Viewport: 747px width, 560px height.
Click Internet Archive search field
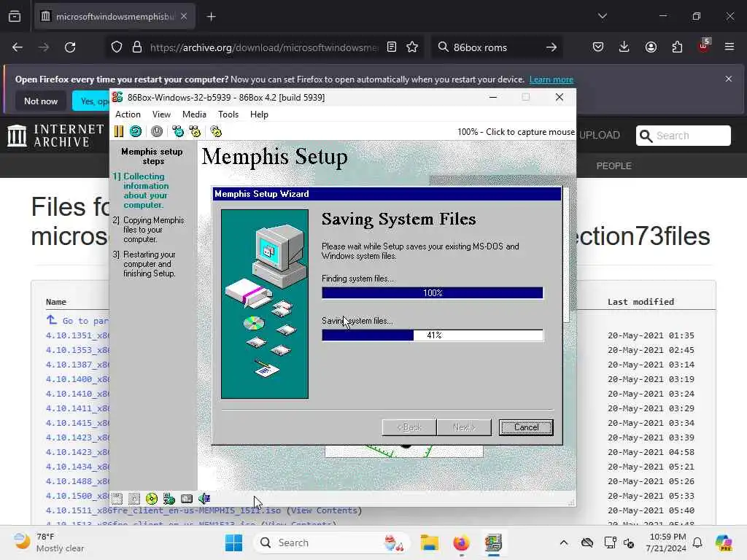pos(683,136)
